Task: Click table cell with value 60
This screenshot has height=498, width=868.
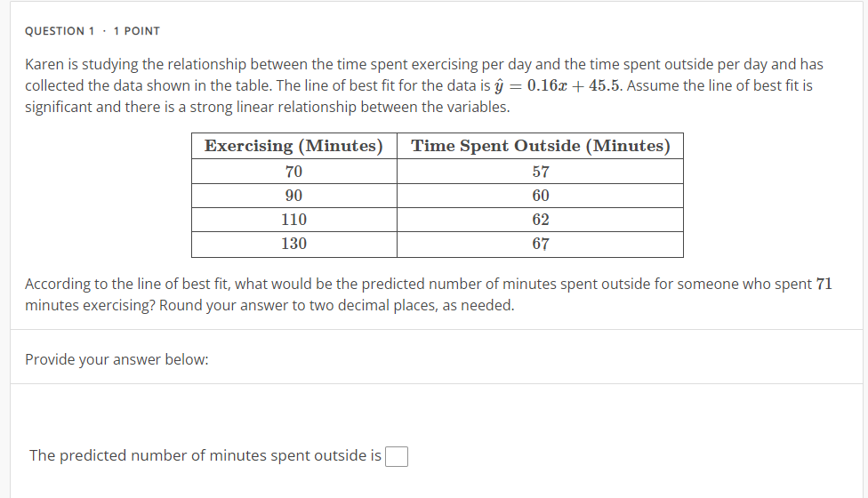Action: [x=540, y=196]
